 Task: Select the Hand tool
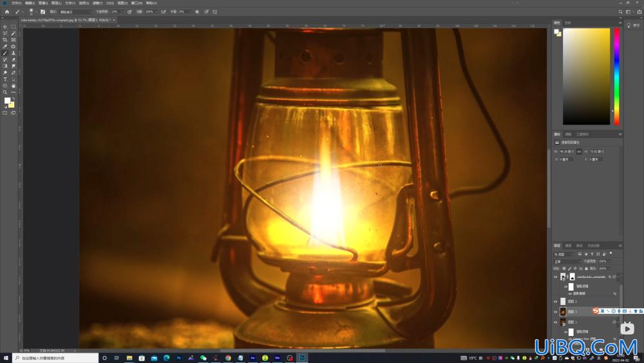[13, 86]
